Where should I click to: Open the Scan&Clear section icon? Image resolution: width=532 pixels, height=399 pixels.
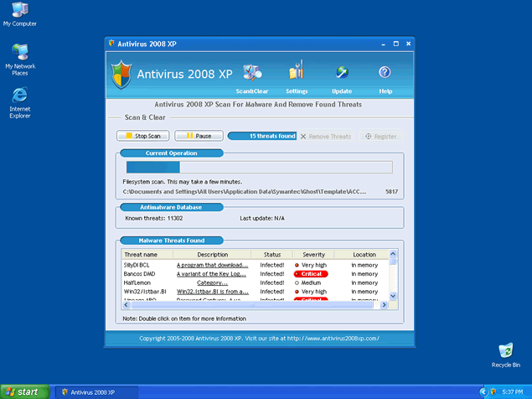pyautogui.click(x=251, y=73)
